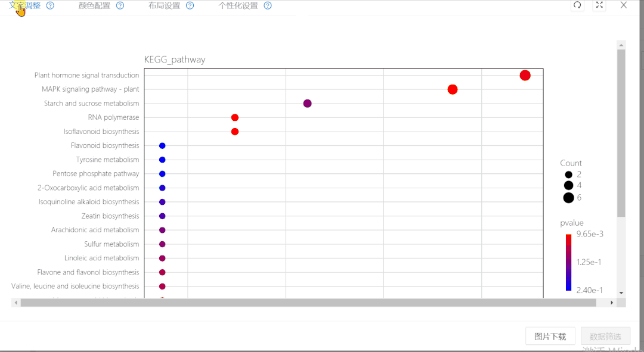Close the chart editor dialog
The image size is (644, 352).
624,5
